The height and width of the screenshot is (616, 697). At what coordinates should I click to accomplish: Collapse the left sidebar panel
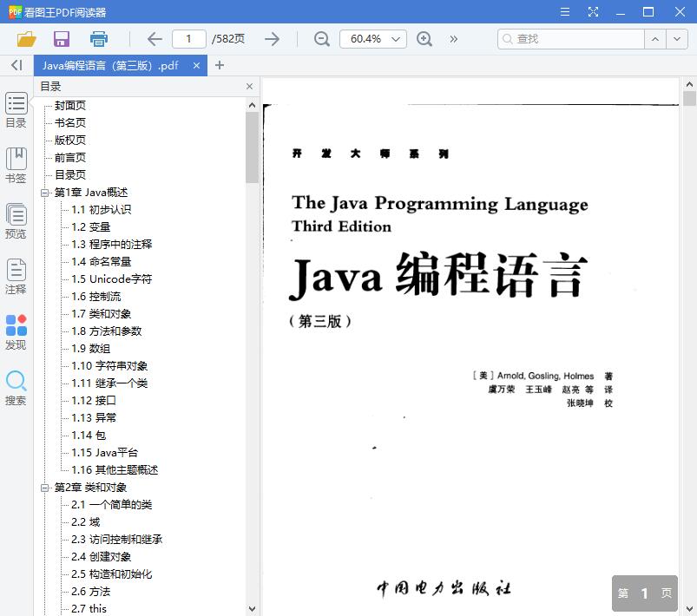pos(16,65)
